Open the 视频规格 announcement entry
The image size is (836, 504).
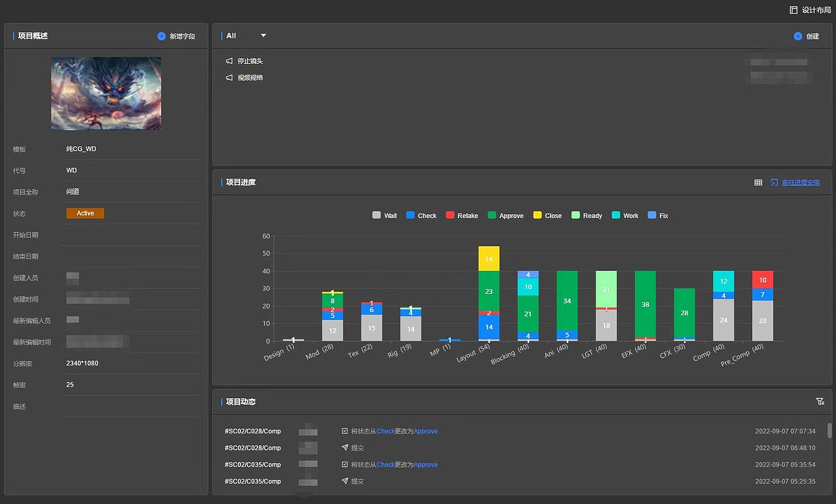click(x=250, y=77)
